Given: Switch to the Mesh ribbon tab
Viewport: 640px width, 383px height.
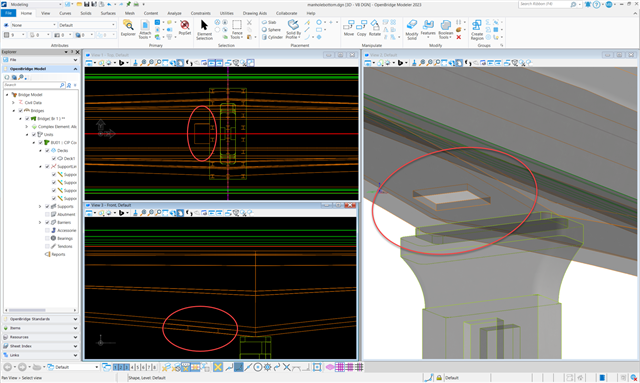Looking at the screenshot, I should click(x=130, y=13).
